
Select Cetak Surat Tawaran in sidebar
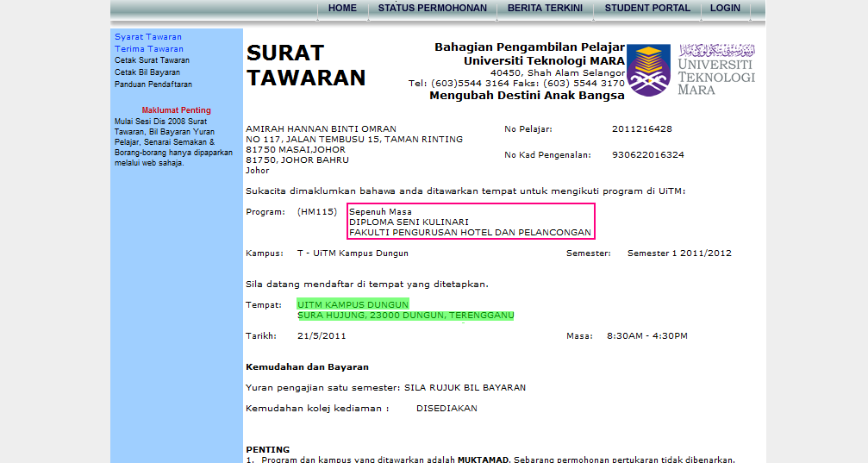click(153, 60)
